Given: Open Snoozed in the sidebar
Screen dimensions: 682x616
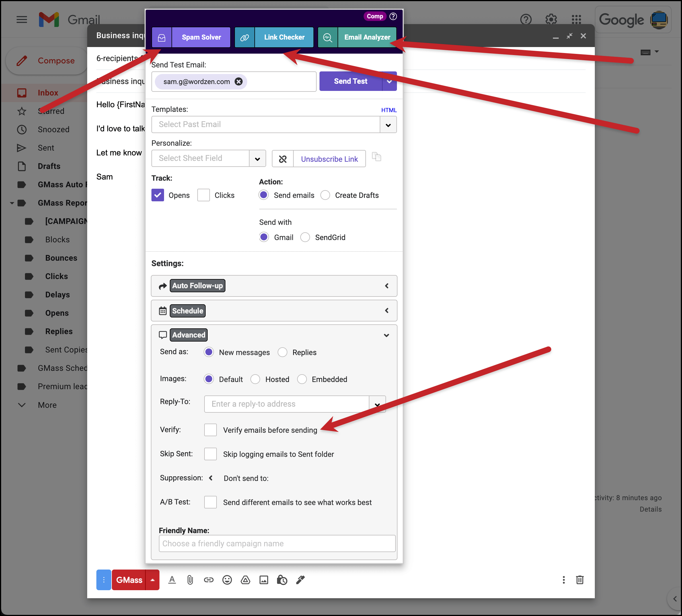Looking at the screenshot, I should coord(53,130).
